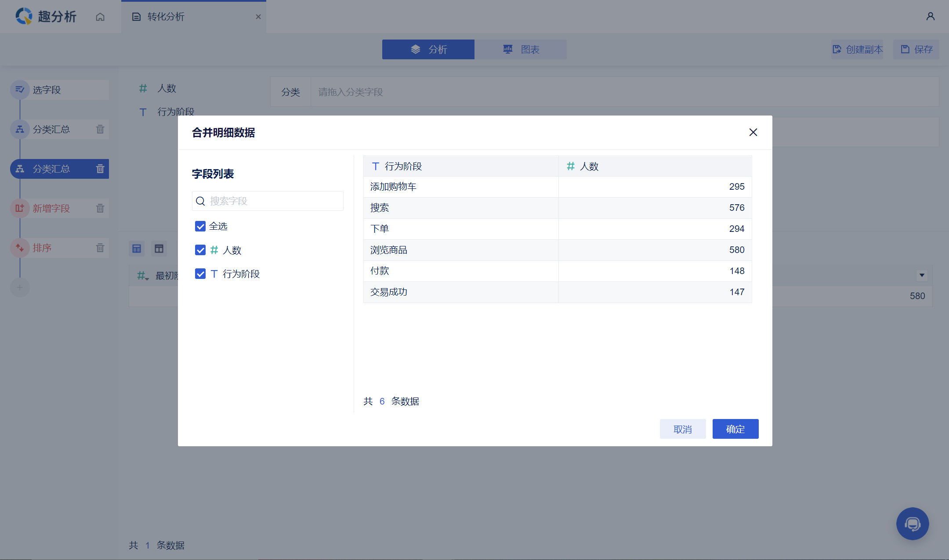Click the first table view icon
949x560 pixels.
pos(137,249)
